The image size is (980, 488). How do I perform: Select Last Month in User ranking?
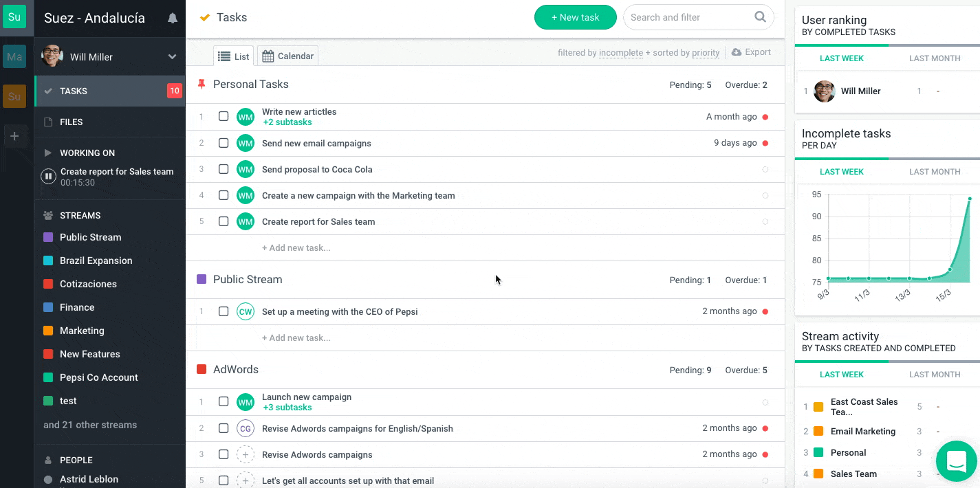coord(934,58)
